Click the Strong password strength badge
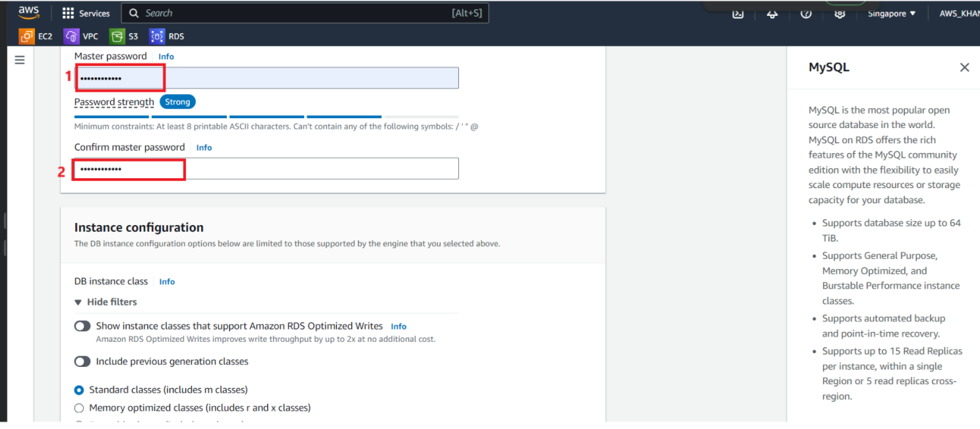The image size is (980, 429). (177, 102)
